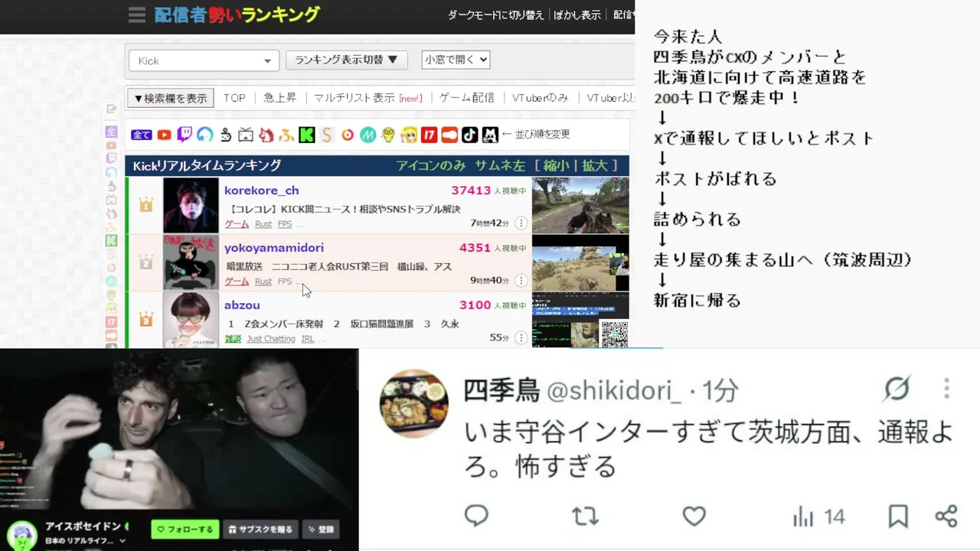Go to the TOP tab

click(234, 98)
